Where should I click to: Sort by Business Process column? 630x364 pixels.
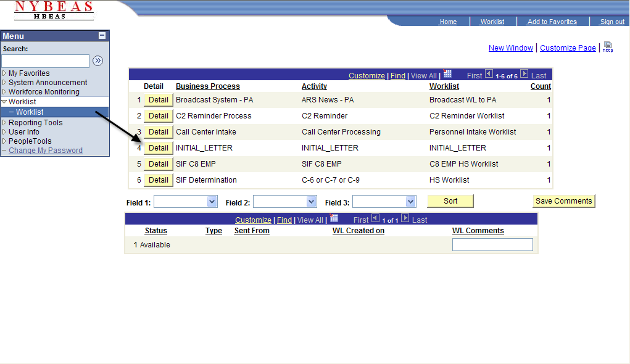click(x=208, y=86)
